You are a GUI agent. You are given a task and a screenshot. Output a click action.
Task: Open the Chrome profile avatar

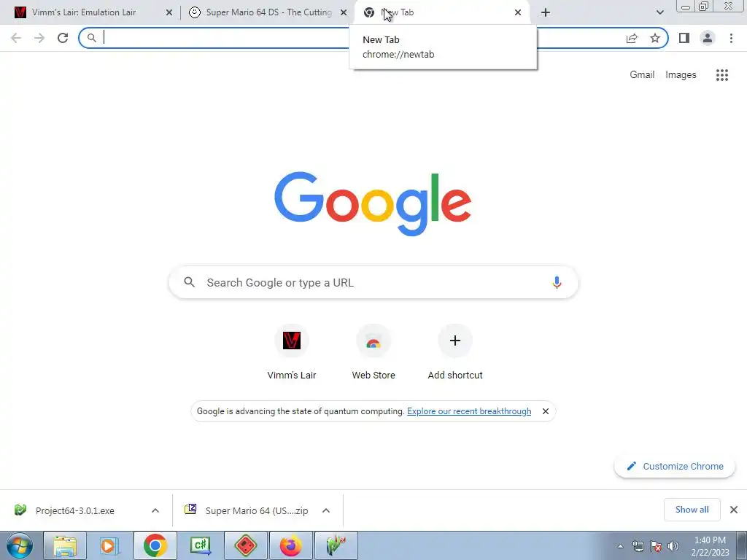pos(708,38)
